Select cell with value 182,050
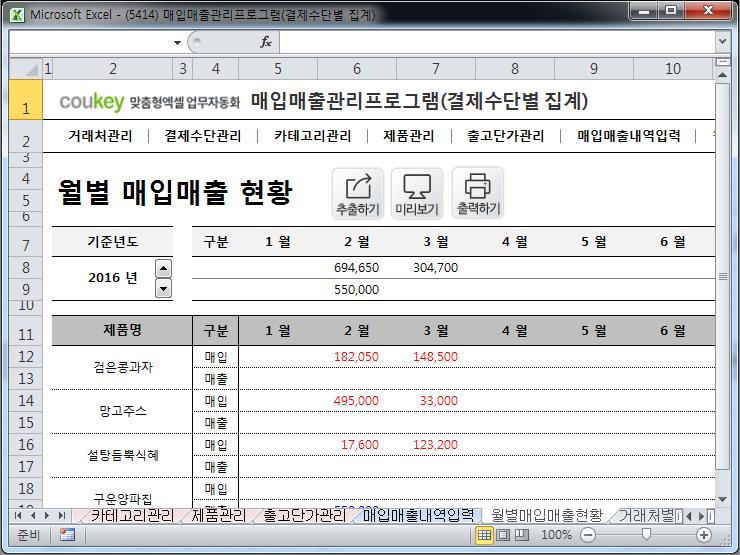The height and width of the screenshot is (555, 740). pyautogui.click(x=357, y=357)
